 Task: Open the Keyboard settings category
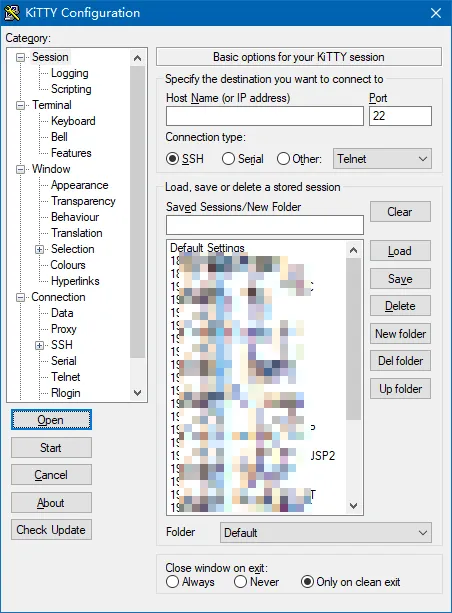73,121
